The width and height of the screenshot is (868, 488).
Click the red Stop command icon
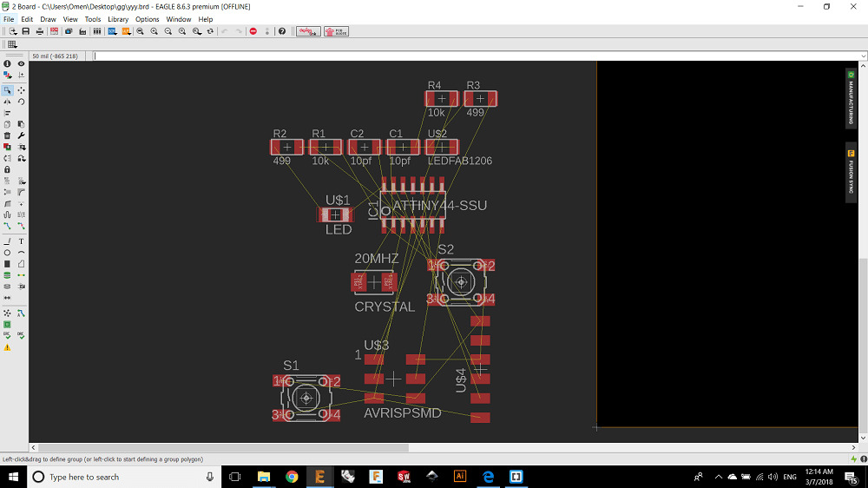click(253, 31)
